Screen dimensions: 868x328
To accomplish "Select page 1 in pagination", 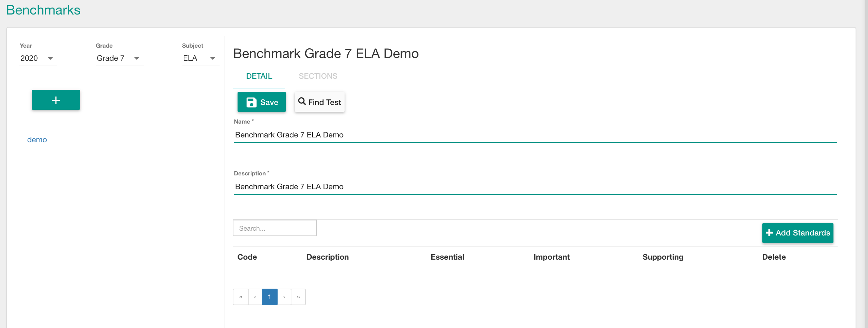I will [270, 297].
